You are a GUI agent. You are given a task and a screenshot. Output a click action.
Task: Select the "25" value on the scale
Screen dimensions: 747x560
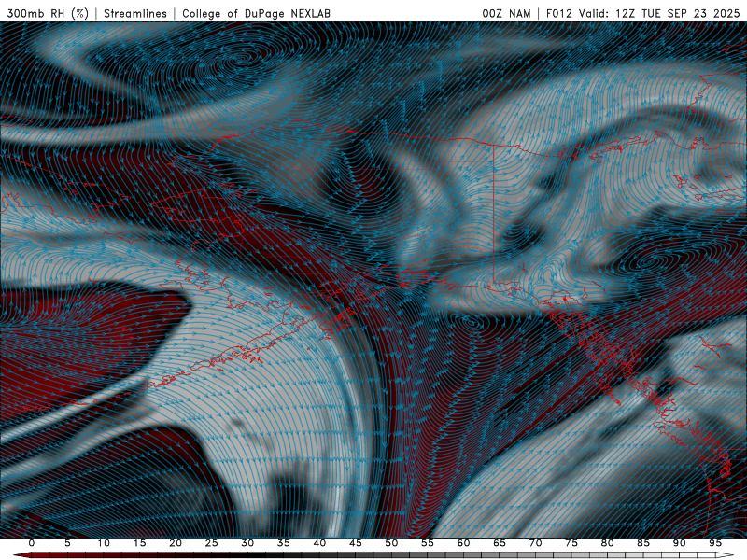[212, 543]
